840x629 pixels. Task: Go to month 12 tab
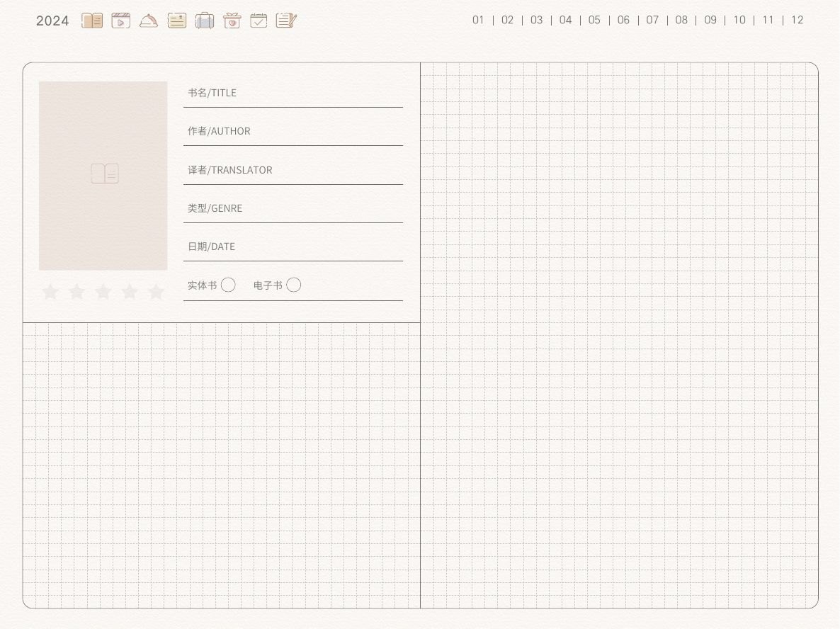(797, 20)
